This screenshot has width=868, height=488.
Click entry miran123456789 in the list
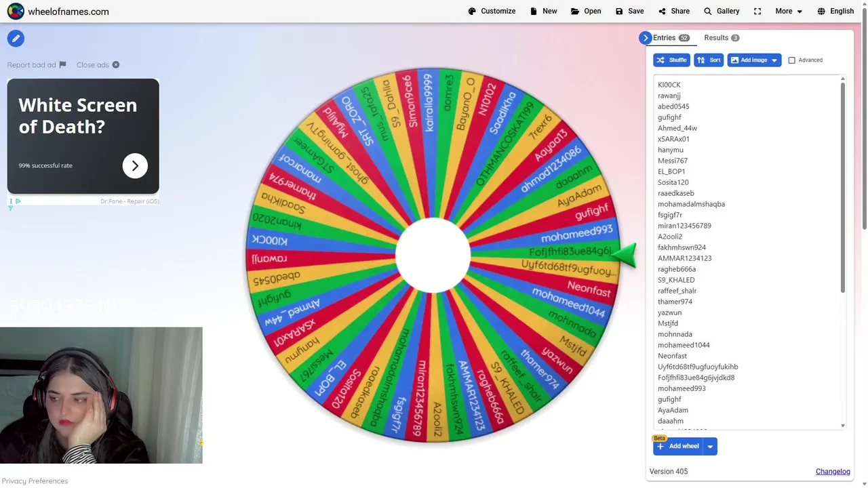pyautogui.click(x=684, y=226)
